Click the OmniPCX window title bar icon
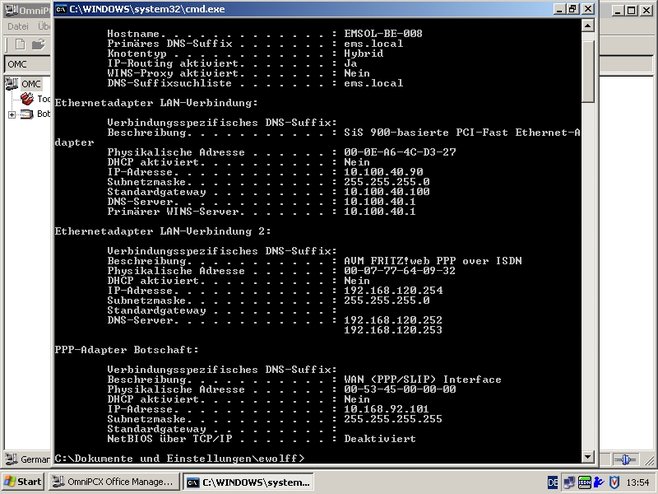658x494 pixels. (x=12, y=10)
